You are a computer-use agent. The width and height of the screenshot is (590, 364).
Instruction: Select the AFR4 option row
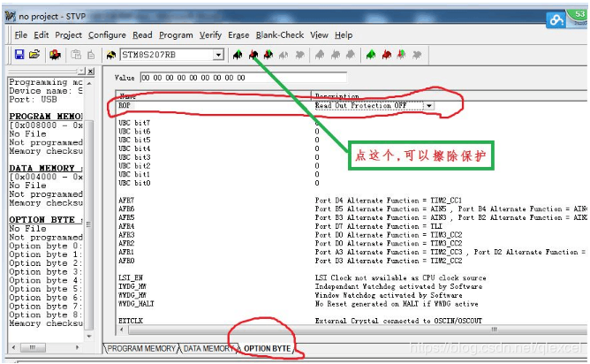126,226
